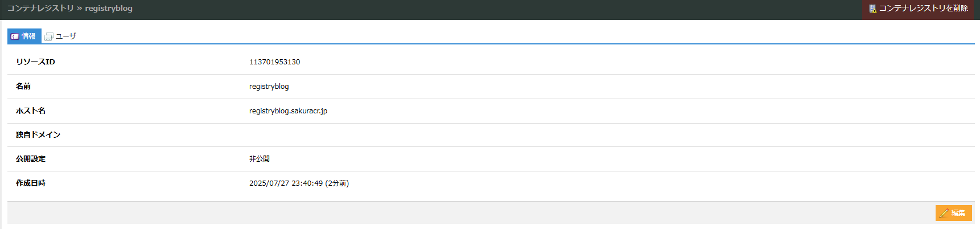Click the host name registryblog.sakuracr.jp

point(288,111)
